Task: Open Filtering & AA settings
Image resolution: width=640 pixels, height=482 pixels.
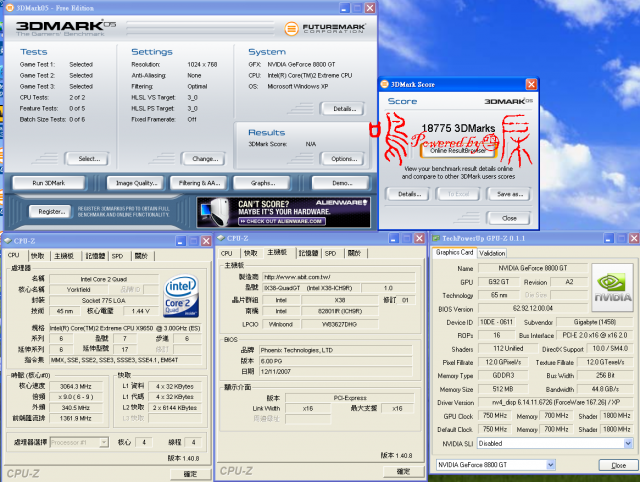Action: (x=199, y=183)
